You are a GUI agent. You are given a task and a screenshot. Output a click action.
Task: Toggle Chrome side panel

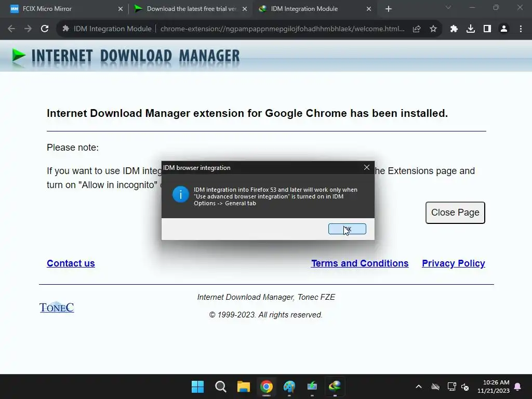pyautogui.click(x=487, y=29)
